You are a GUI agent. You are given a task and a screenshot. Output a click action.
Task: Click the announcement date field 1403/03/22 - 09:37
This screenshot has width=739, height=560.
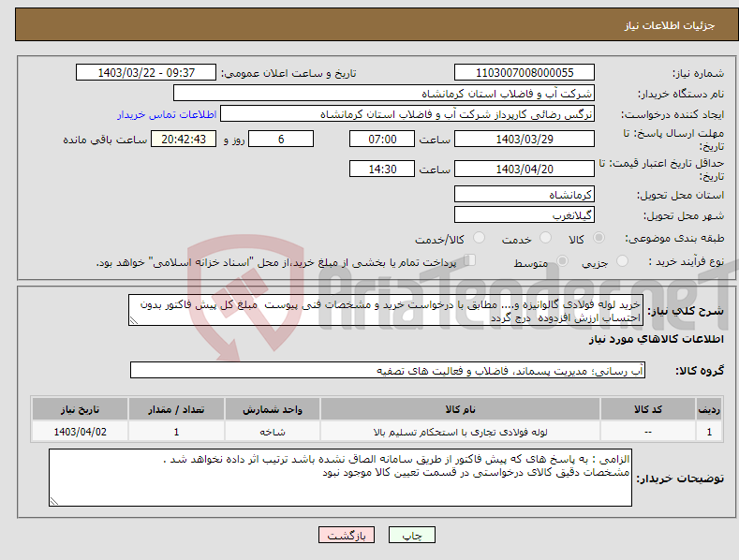[146, 73]
